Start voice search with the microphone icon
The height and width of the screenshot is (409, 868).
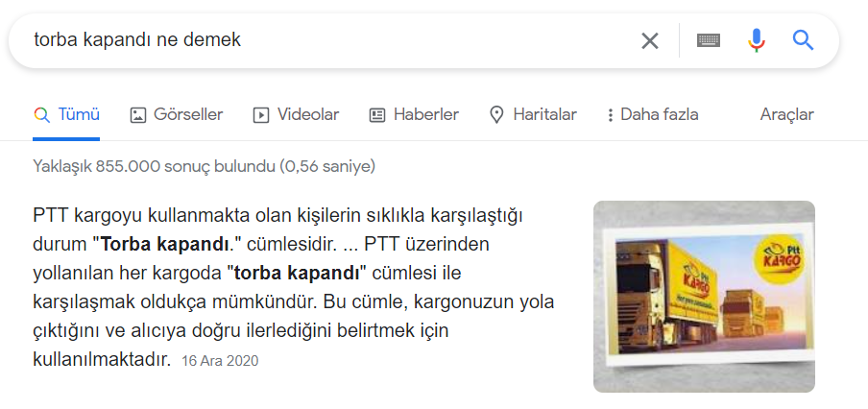pyautogui.click(x=757, y=40)
